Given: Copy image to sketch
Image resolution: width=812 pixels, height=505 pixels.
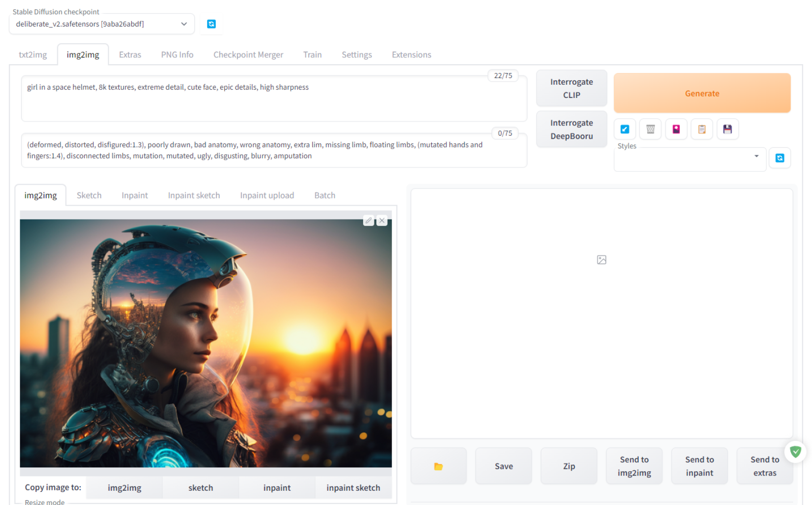Looking at the screenshot, I should (201, 487).
